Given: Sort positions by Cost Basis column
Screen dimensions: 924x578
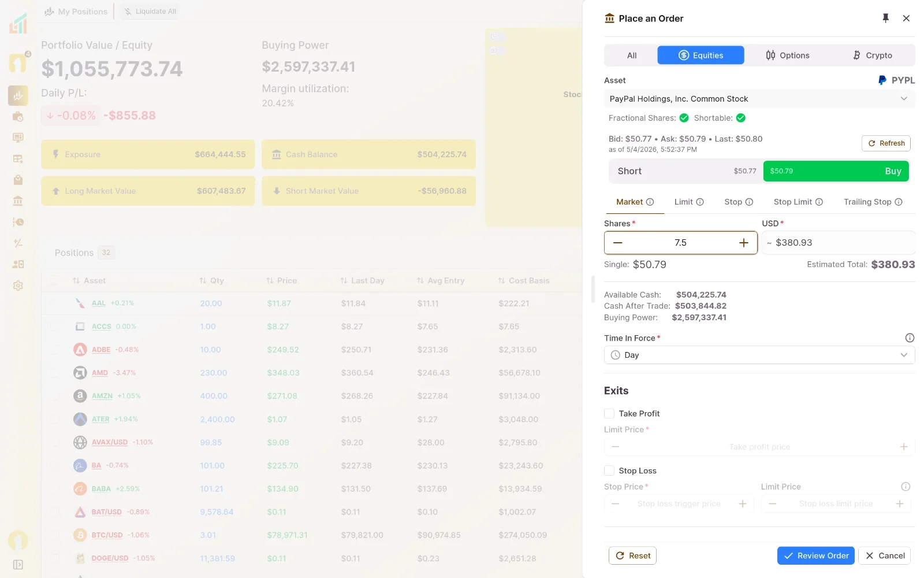Looking at the screenshot, I should pos(524,281).
